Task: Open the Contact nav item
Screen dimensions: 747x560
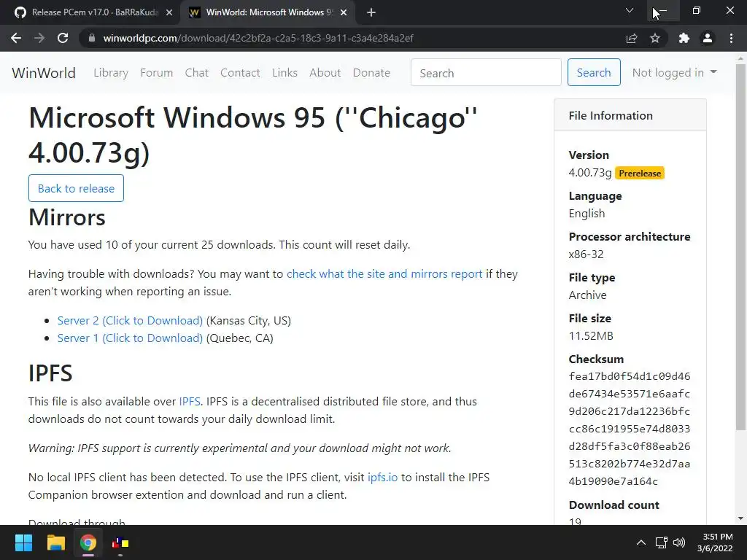Action: click(240, 73)
